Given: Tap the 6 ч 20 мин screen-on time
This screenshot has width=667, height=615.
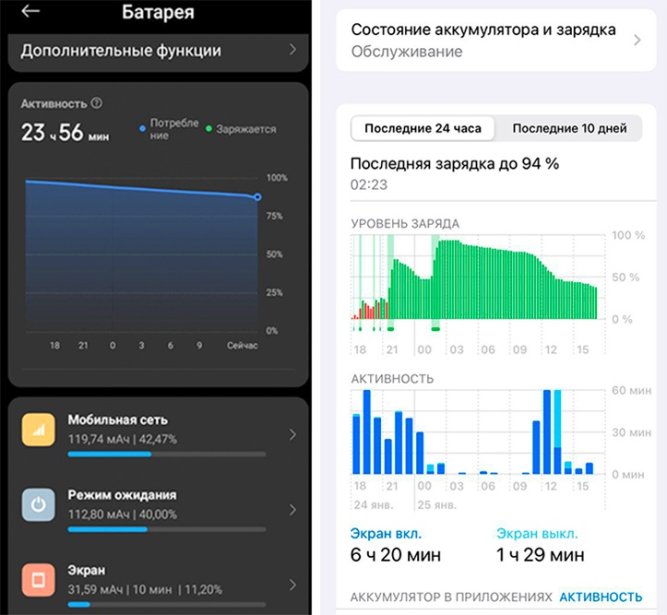Looking at the screenshot, I should click(x=396, y=555).
